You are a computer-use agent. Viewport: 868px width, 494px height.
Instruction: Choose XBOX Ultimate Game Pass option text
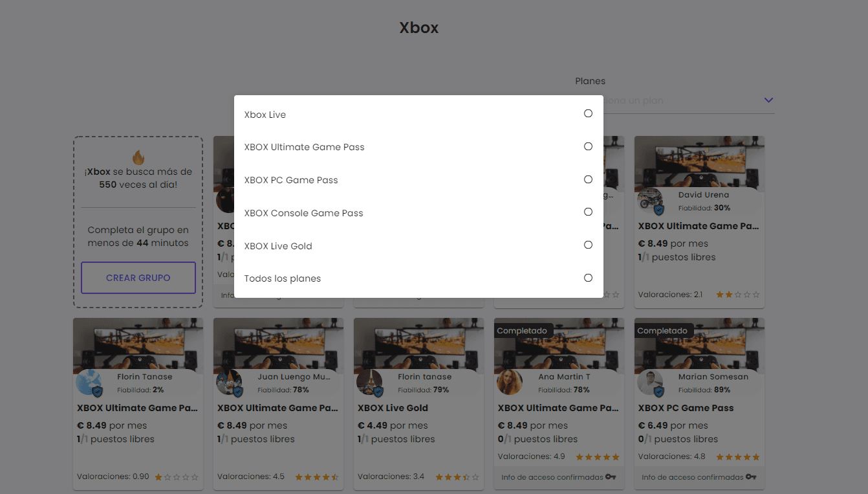304,147
